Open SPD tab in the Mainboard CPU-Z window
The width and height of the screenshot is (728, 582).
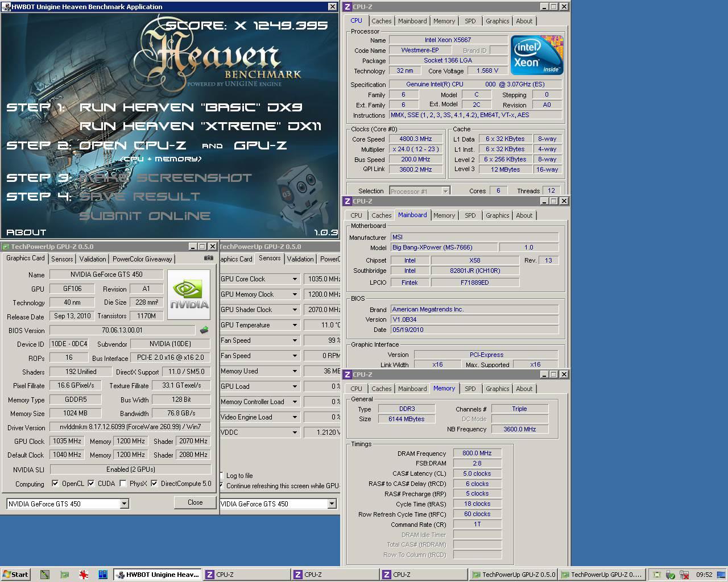[470, 215]
